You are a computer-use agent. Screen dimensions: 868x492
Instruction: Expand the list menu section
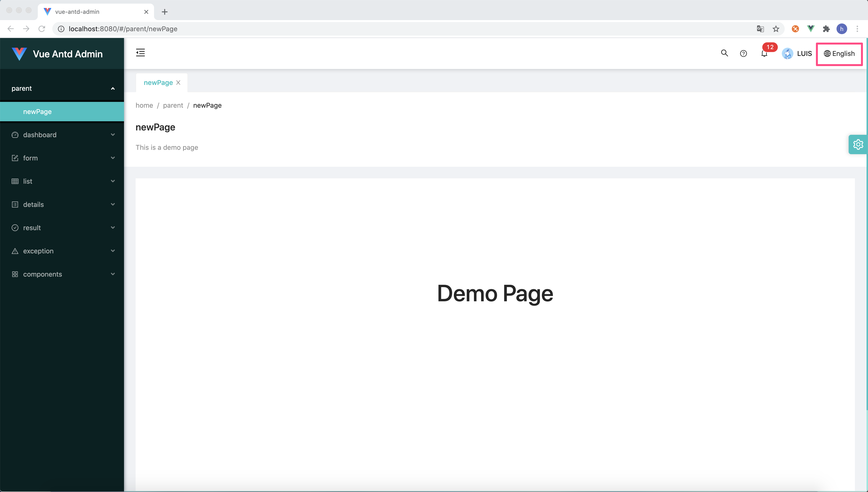click(x=113, y=181)
